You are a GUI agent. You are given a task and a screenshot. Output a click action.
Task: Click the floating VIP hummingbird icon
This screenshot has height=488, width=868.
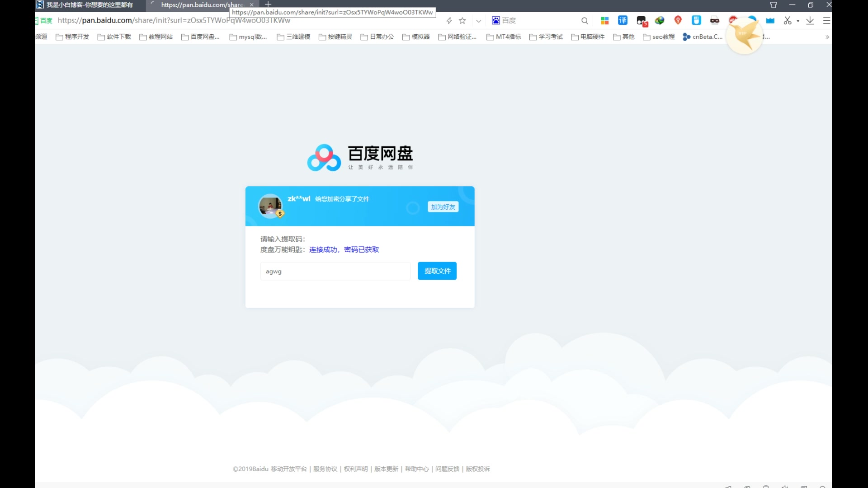[744, 35]
